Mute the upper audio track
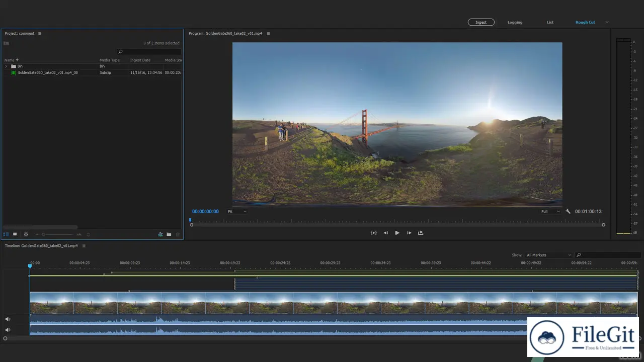The image size is (644, 362). click(x=8, y=319)
